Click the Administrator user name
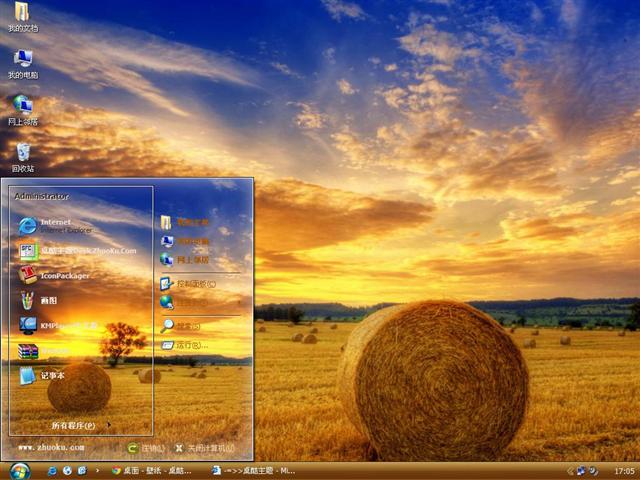This screenshot has width=640, height=480. (x=41, y=196)
